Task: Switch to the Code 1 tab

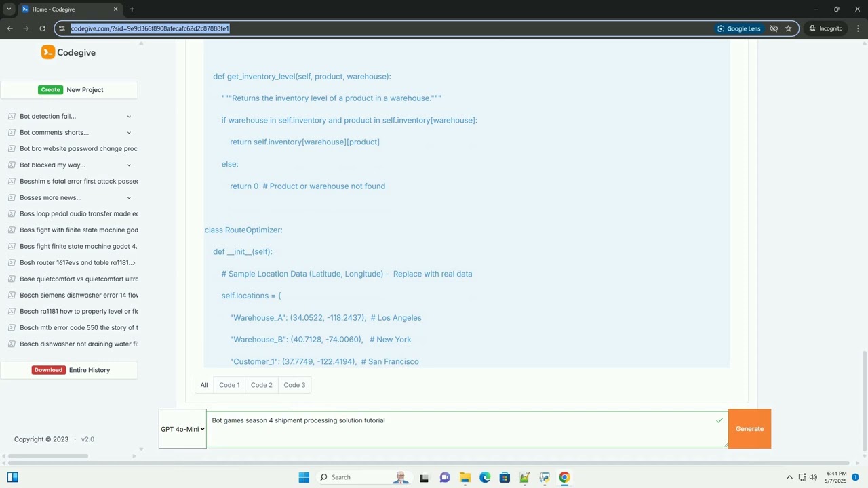Action: (229, 385)
